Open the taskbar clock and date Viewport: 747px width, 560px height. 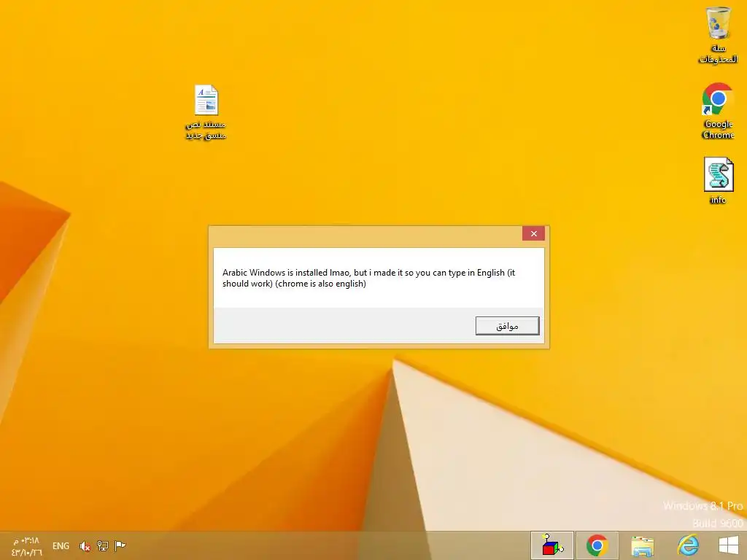pos(27,546)
